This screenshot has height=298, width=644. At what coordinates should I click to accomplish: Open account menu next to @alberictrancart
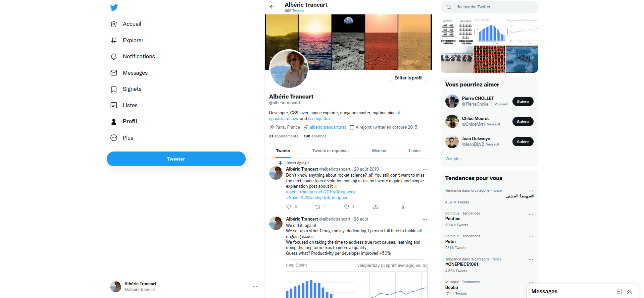255,287
